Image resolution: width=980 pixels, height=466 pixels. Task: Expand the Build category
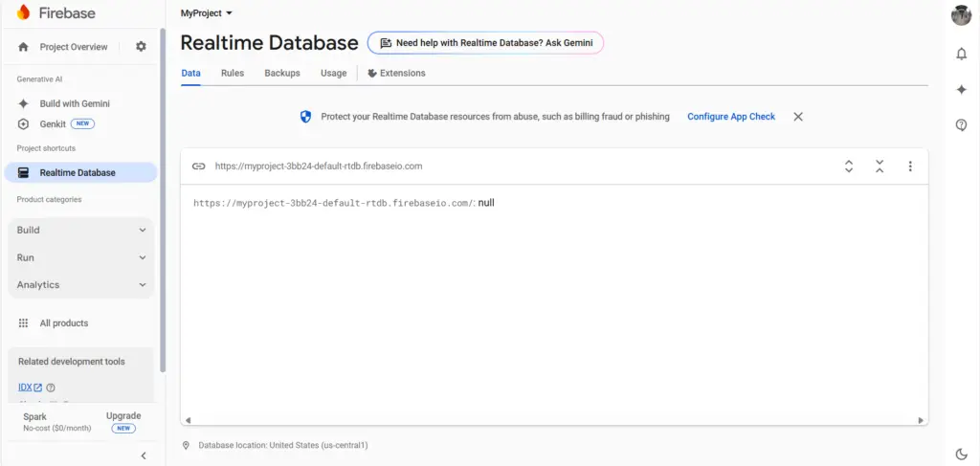pyautogui.click(x=81, y=231)
